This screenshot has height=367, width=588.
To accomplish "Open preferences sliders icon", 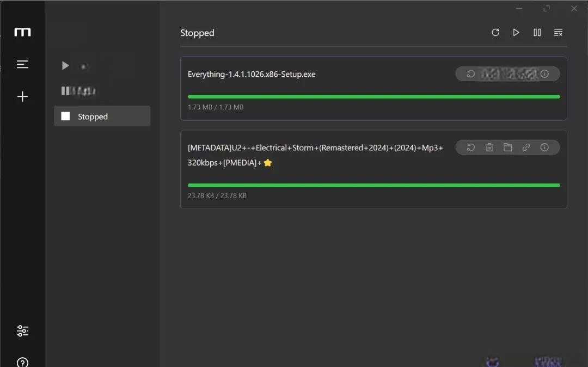I will coord(22,331).
